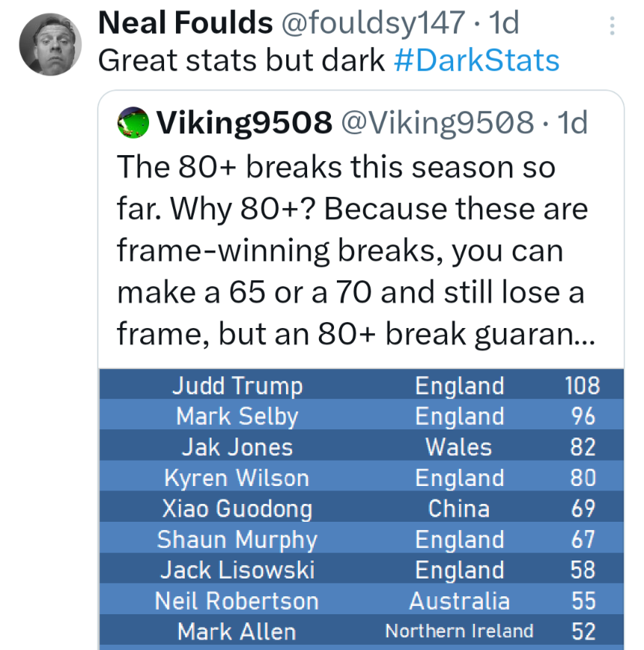Tap the @Viking9508 handle

[x=437, y=123]
